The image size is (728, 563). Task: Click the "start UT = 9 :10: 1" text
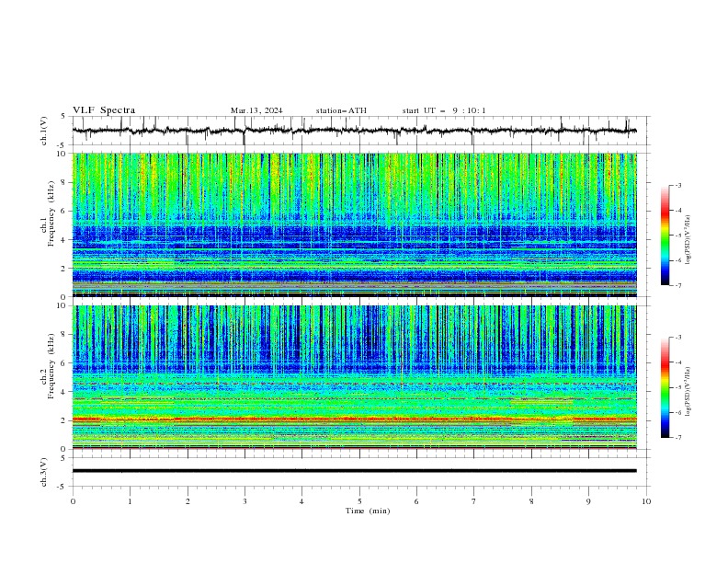(444, 110)
